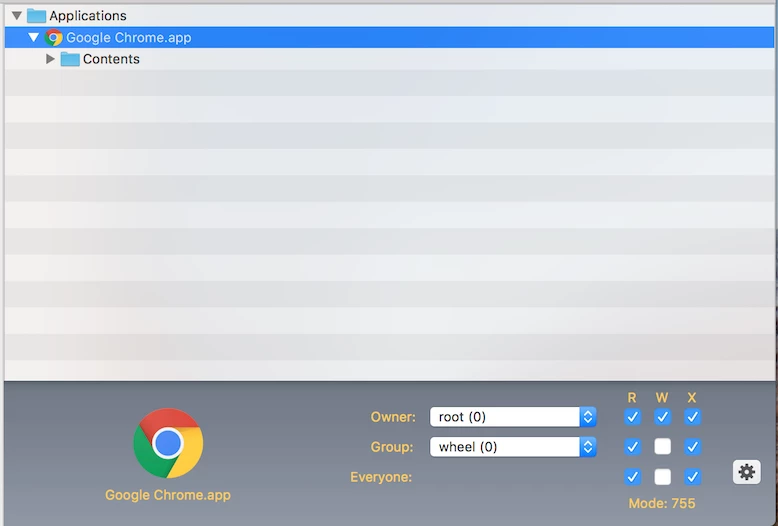Select the Applications row label

pyautogui.click(x=88, y=16)
